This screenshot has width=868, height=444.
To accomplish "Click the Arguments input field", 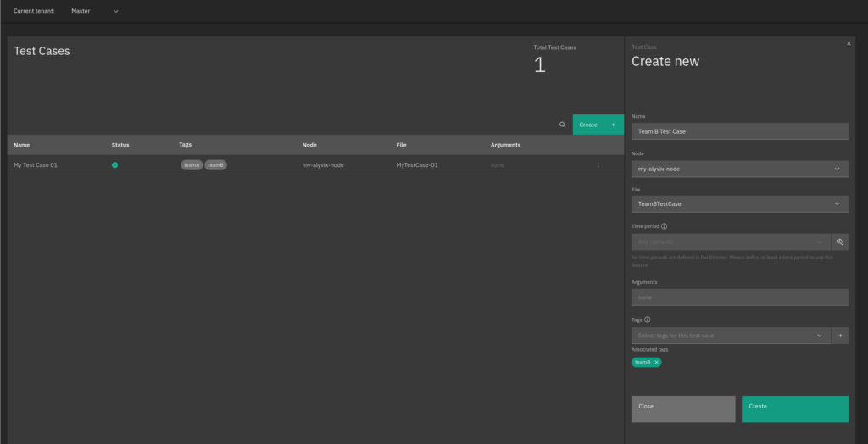I will click(x=739, y=297).
